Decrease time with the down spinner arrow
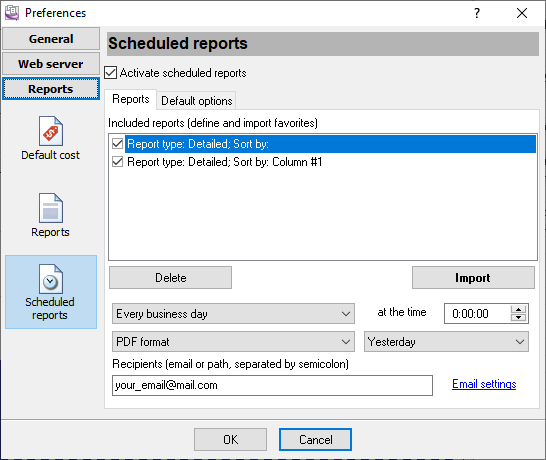 click(518, 317)
